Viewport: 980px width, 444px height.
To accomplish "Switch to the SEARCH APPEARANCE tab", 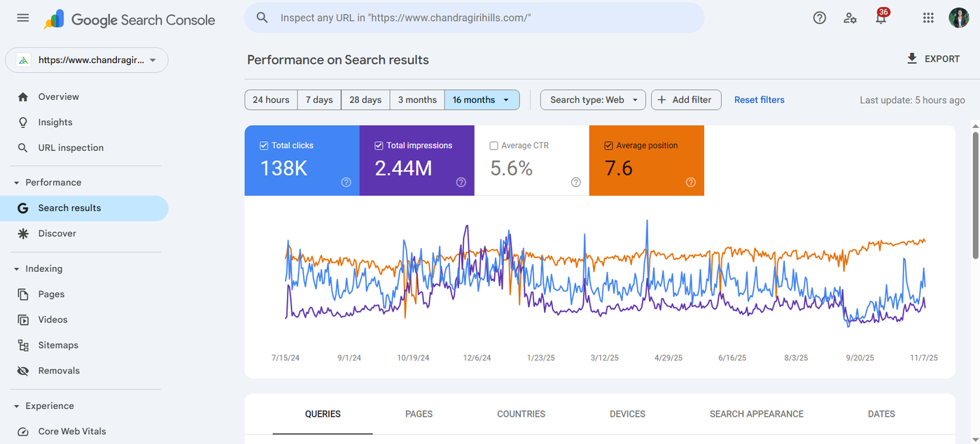I will pyautogui.click(x=757, y=414).
